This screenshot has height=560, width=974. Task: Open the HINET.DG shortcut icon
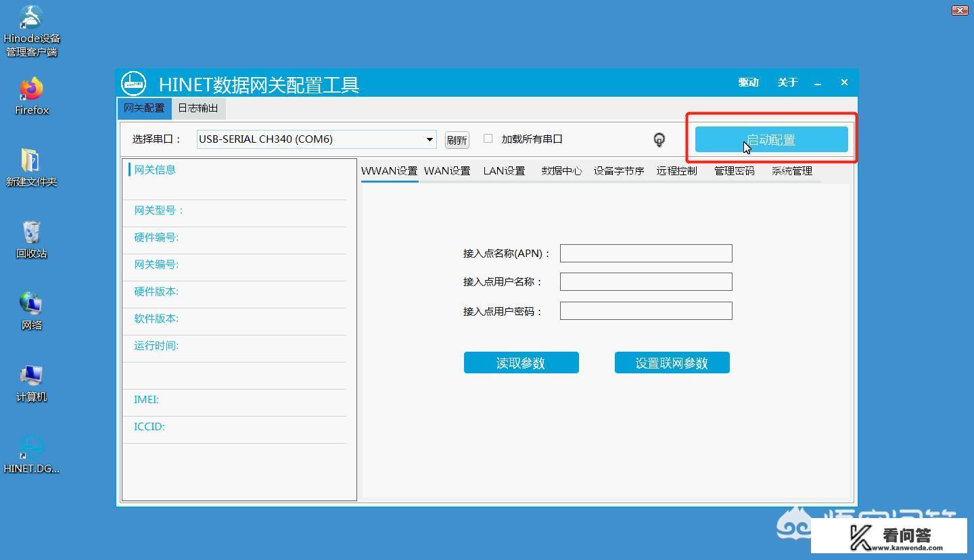[x=32, y=448]
